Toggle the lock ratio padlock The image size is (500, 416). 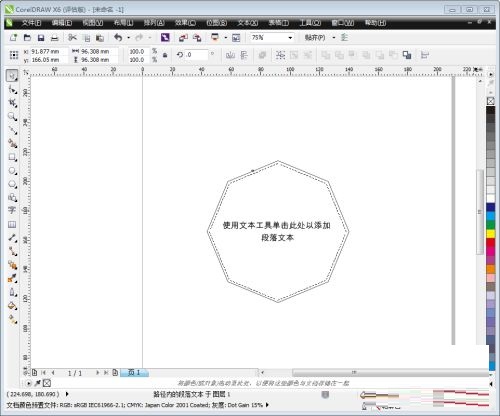click(165, 55)
